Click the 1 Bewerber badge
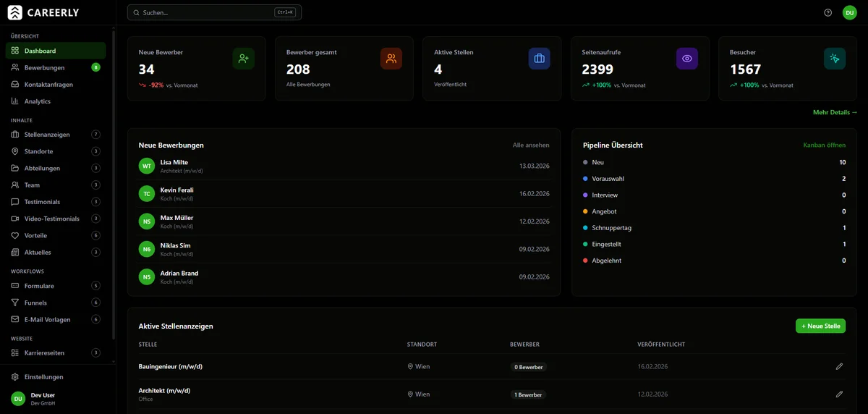This screenshot has height=414, width=868. click(x=528, y=394)
